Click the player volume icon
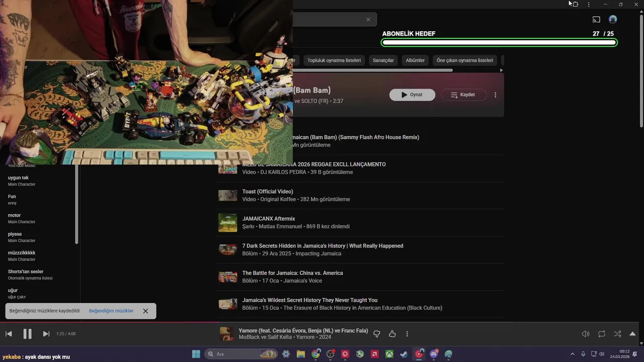The height and width of the screenshot is (362, 644). 586,334
